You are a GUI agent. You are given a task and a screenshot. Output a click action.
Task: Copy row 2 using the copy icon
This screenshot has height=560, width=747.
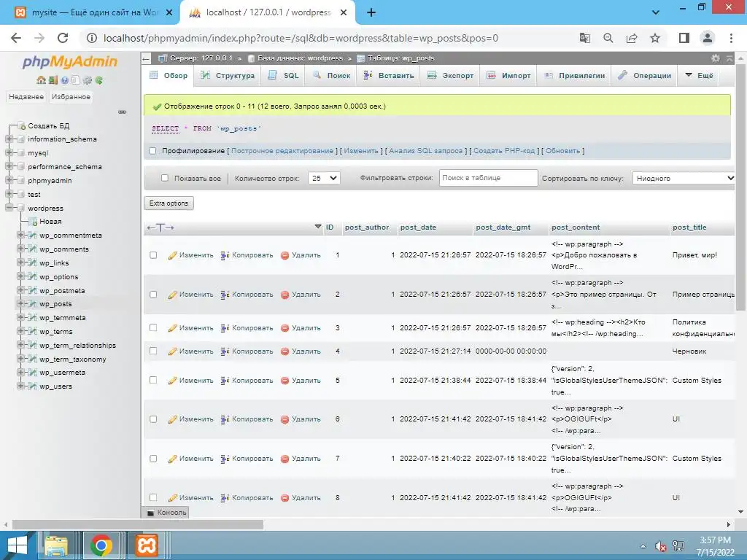(x=225, y=295)
